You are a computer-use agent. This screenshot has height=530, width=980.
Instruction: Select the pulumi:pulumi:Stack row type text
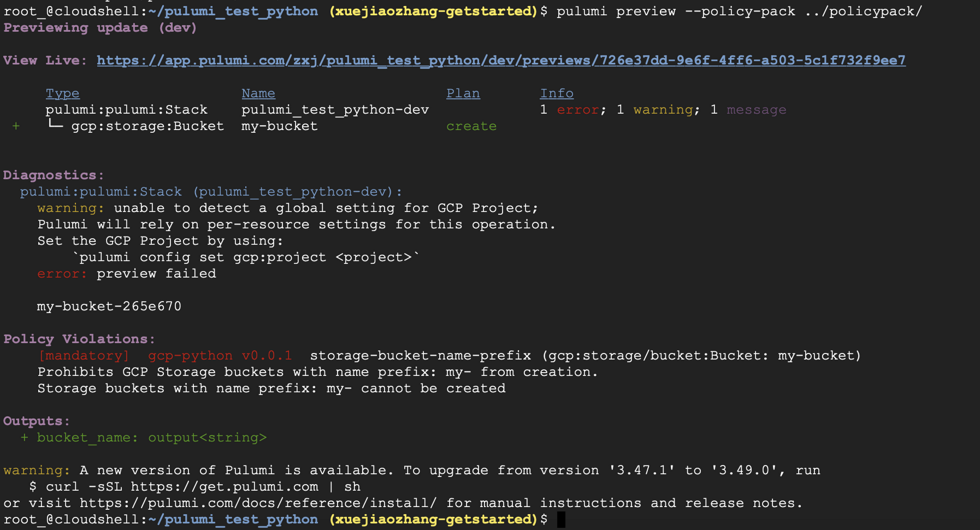(126, 110)
